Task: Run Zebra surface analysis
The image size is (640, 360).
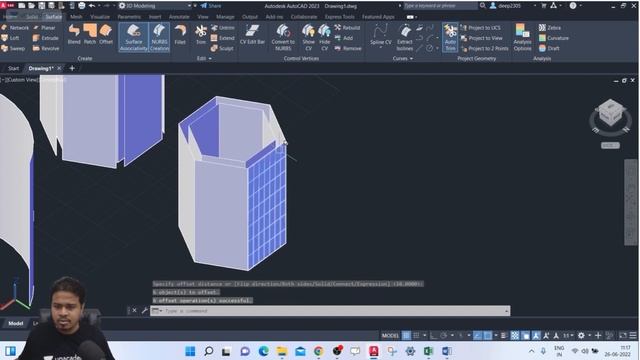Action: (550, 28)
